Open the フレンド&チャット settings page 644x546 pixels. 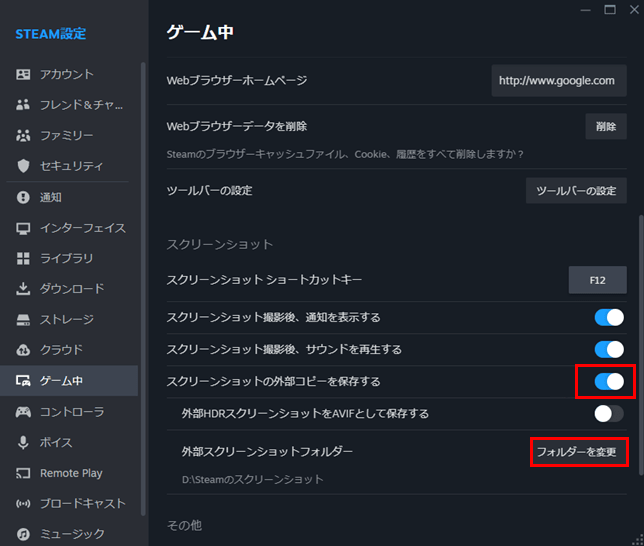click(69, 105)
